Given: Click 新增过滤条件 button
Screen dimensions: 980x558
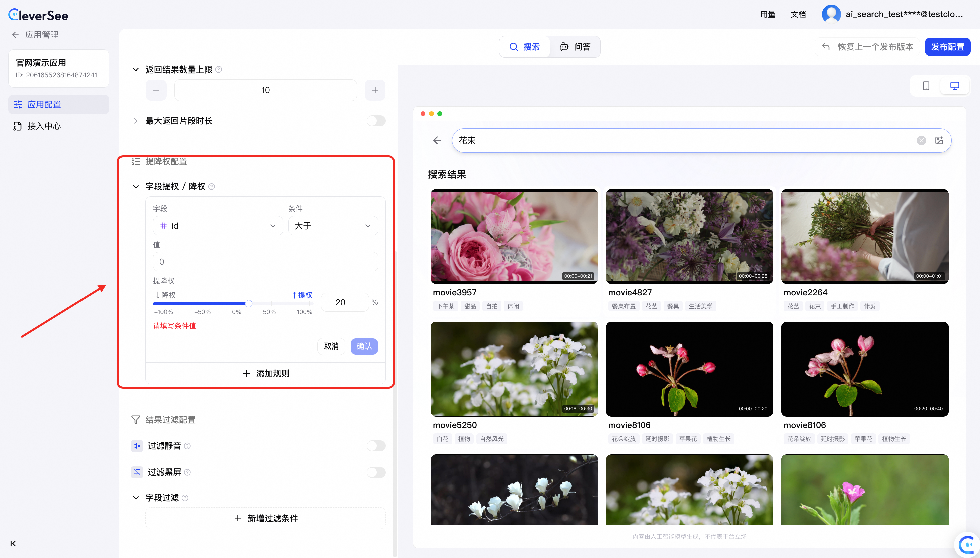Looking at the screenshot, I should tap(266, 518).
